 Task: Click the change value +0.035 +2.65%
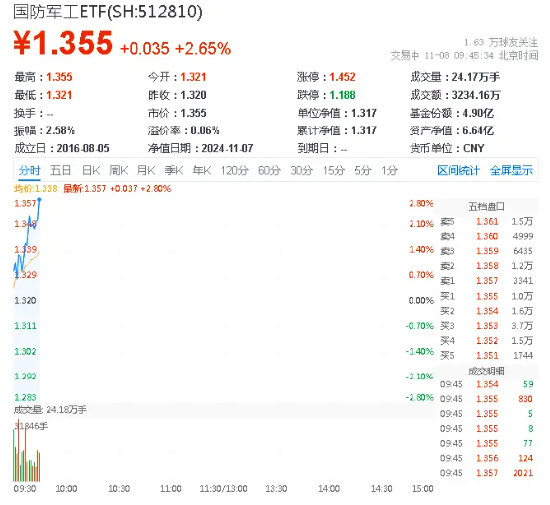tap(175, 48)
